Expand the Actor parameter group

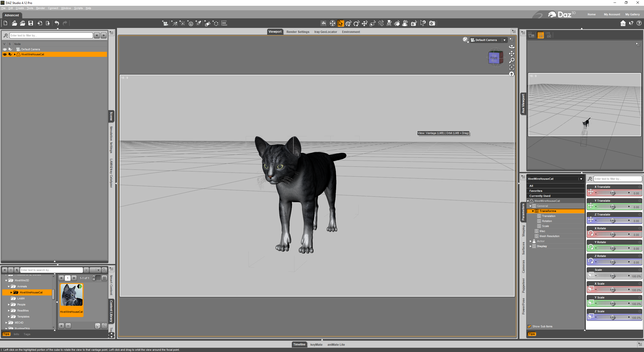[531, 241]
